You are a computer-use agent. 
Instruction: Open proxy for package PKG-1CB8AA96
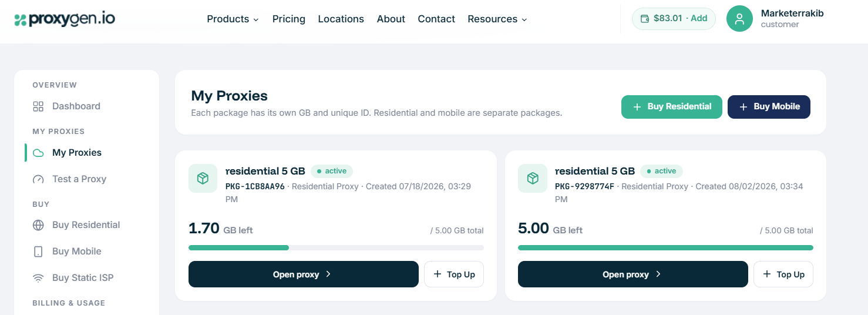pyautogui.click(x=304, y=274)
